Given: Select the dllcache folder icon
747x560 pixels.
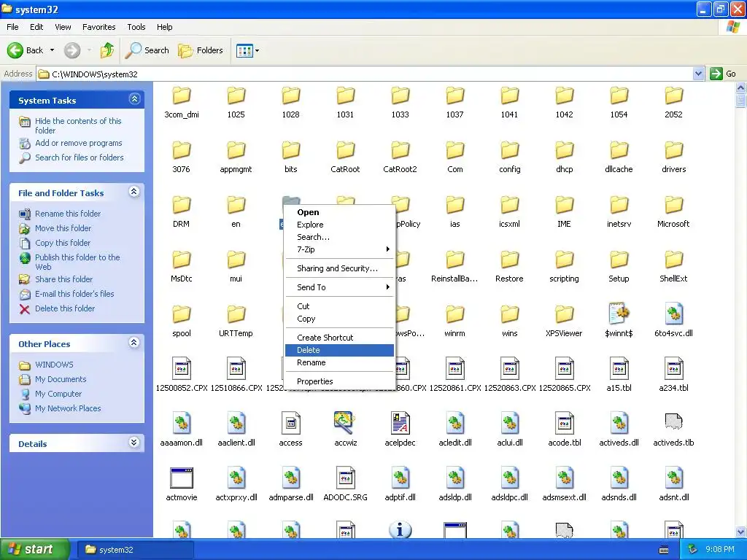Looking at the screenshot, I should coord(619,150).
